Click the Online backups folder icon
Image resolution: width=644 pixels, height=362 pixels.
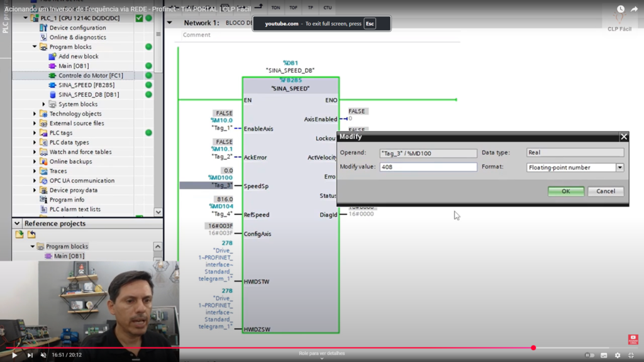coord(43,162)
